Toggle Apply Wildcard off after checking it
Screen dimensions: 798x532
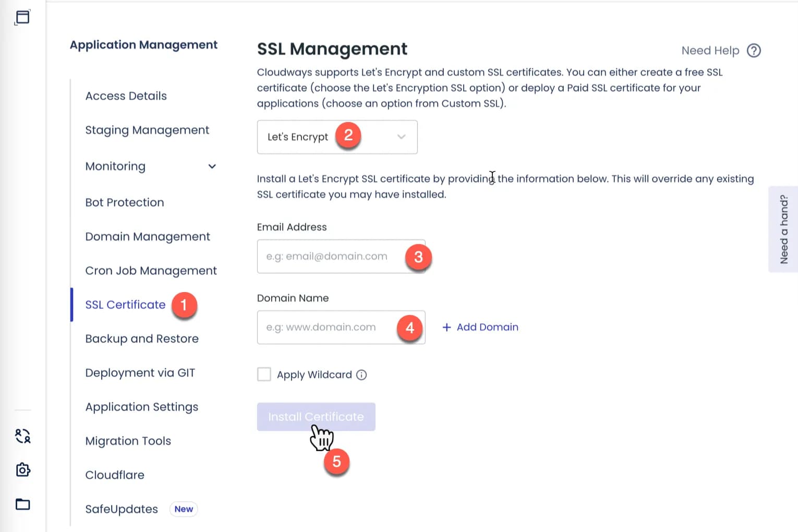click(x=264, y=374)
